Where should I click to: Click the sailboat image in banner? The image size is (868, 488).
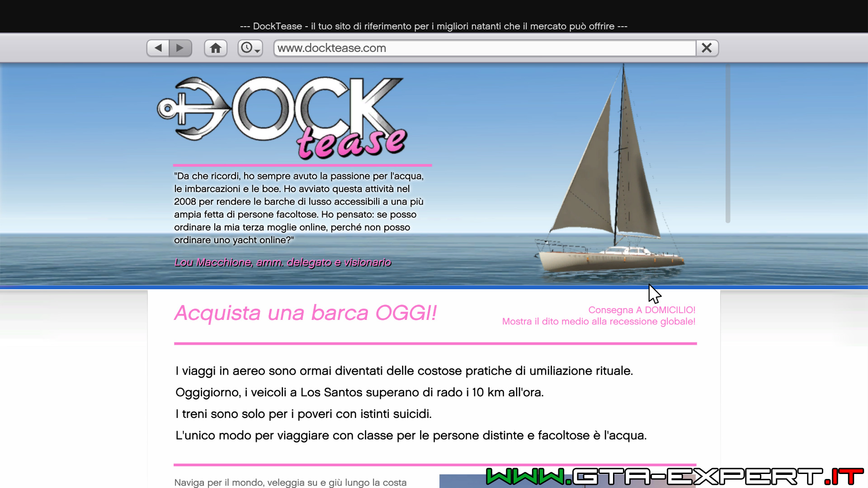point(610,169)
